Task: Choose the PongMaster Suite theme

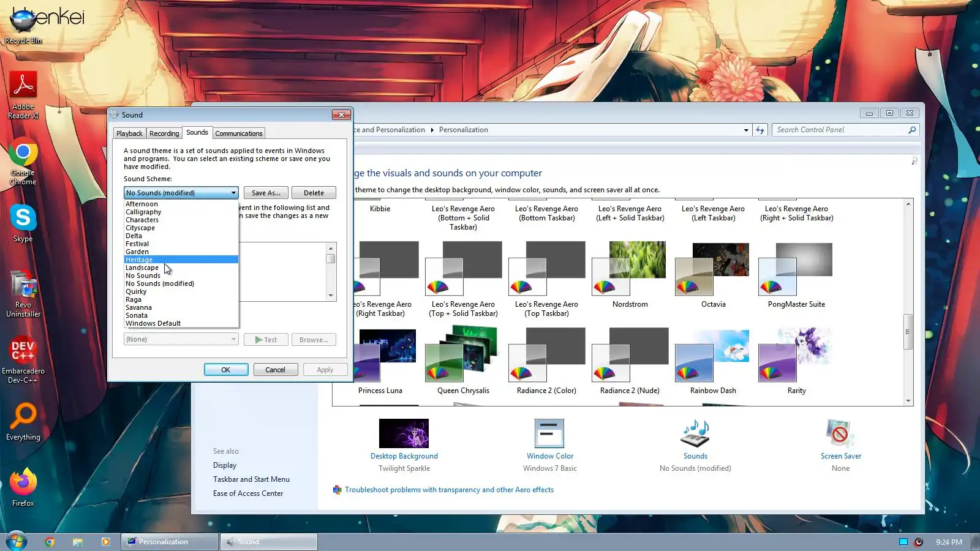Action: pos(796,275)
